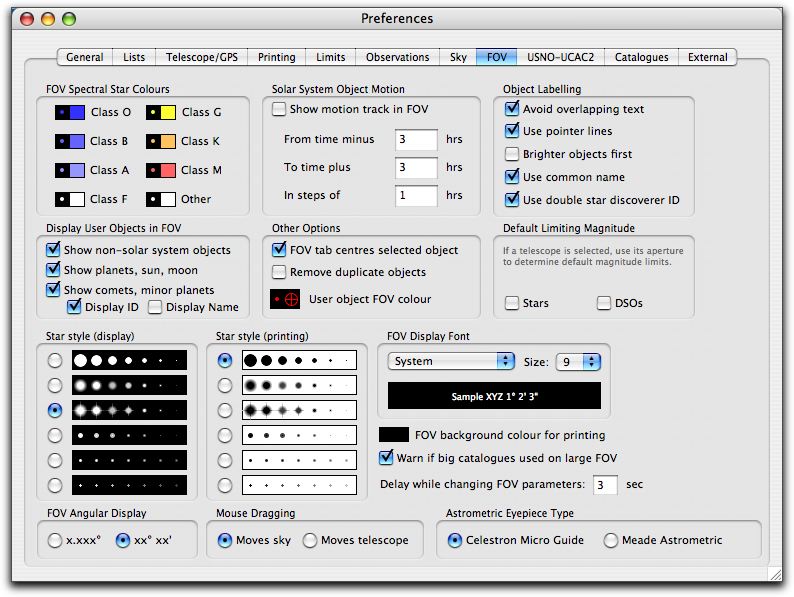Open the System font dropdown
Screen dimensions: 794x597
pos(450,361)
